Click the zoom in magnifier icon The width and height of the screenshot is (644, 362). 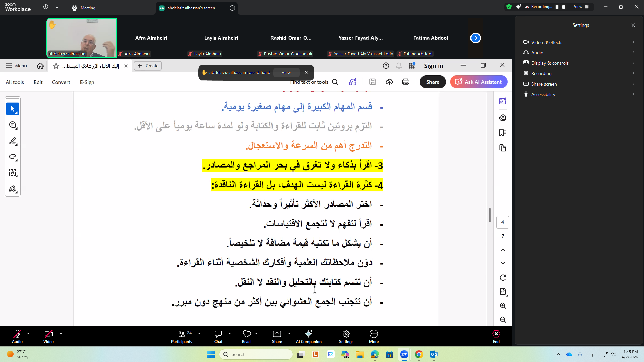(x=503, y=306)
